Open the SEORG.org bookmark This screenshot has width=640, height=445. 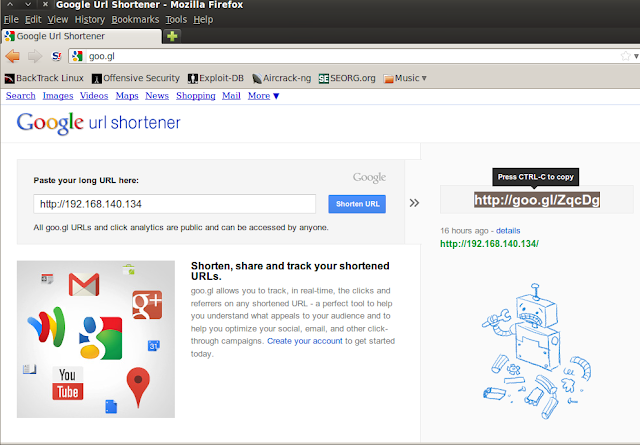point(347,78)
